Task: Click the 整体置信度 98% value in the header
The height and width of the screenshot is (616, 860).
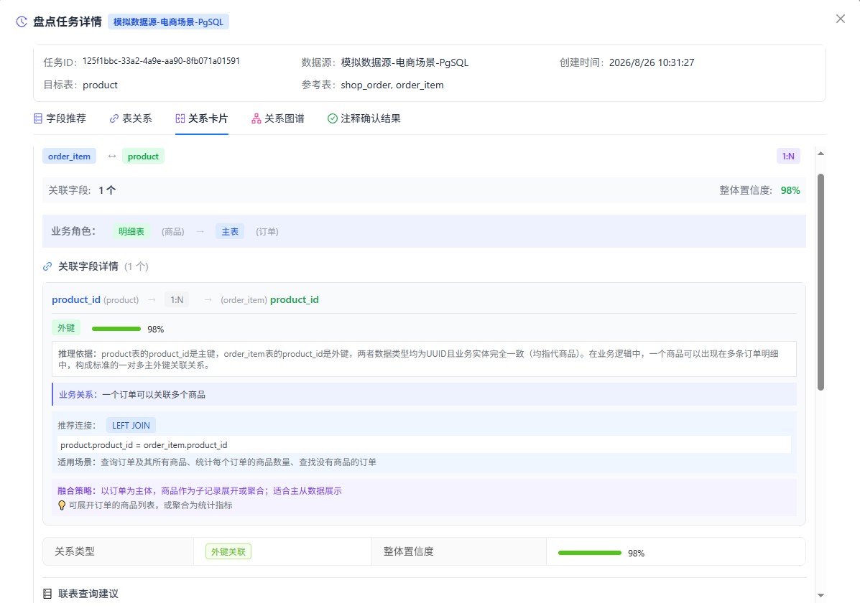Action: coord(790,190)
